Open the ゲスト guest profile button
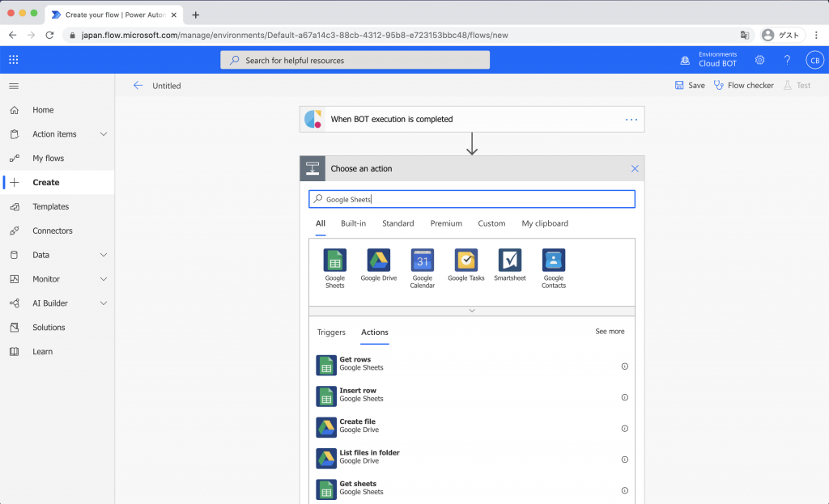829x504 pixels. [781, 35]
